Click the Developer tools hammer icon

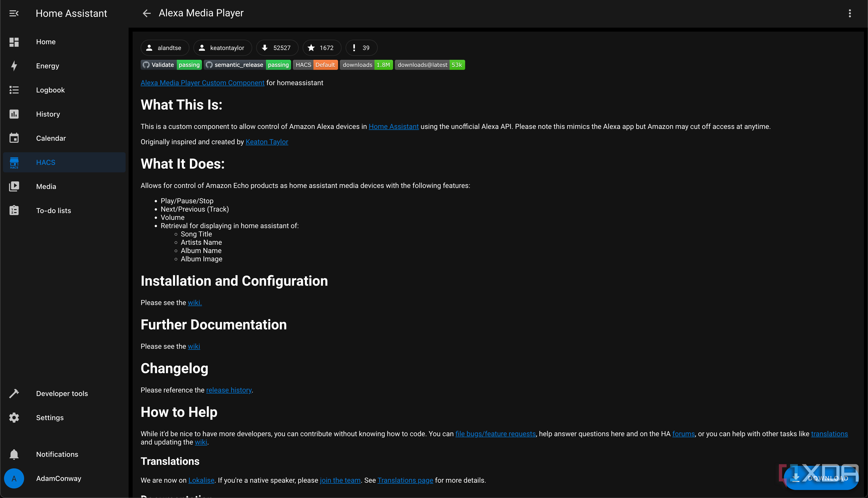[x=14, y=394]
